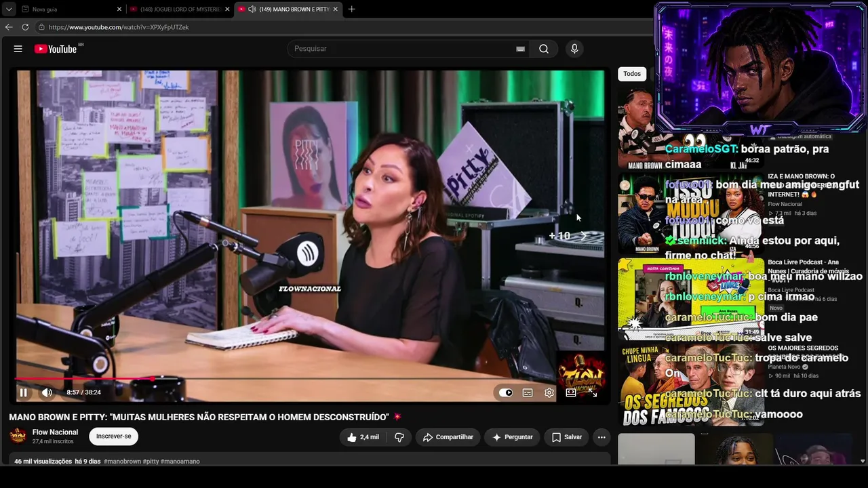Image resolution: width=868 pixels, height=488 pixels.
Task: Open the YouTube guide hamburger menu
Action: (18, 49)
